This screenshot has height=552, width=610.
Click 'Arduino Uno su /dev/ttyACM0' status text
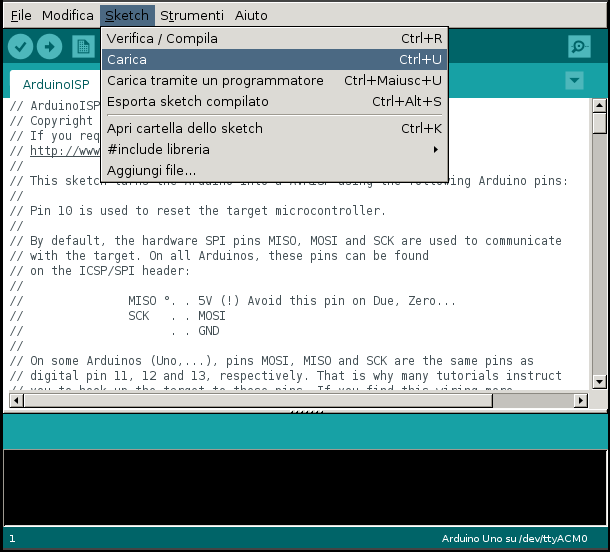tap(514, 539)
